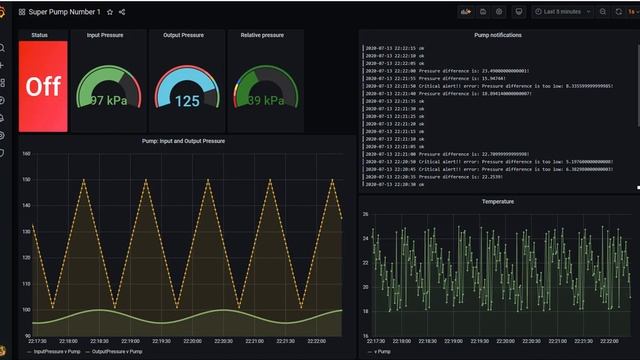This screenshot has width=640, height=360.
Task: Select the 22:20:35 Pressure difference 22.2539 line
Action: pos(433,177)
